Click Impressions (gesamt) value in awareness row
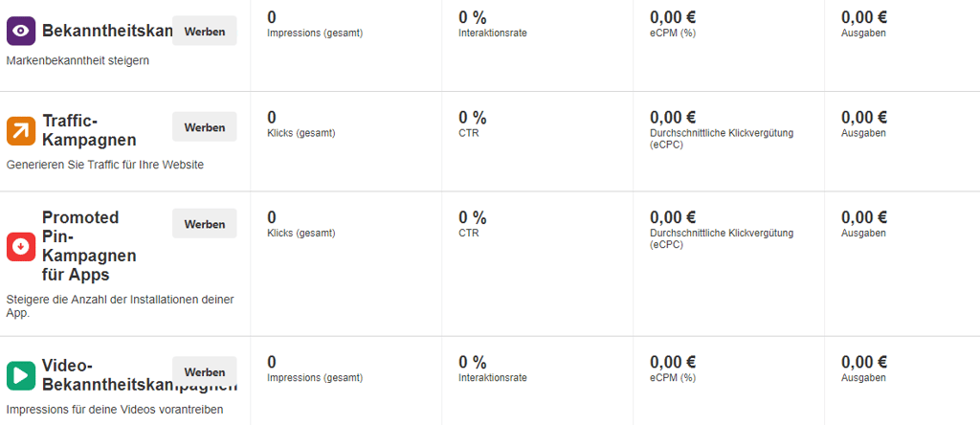The height and width of the screenshot is (425, 980). [x=272, y=17]
